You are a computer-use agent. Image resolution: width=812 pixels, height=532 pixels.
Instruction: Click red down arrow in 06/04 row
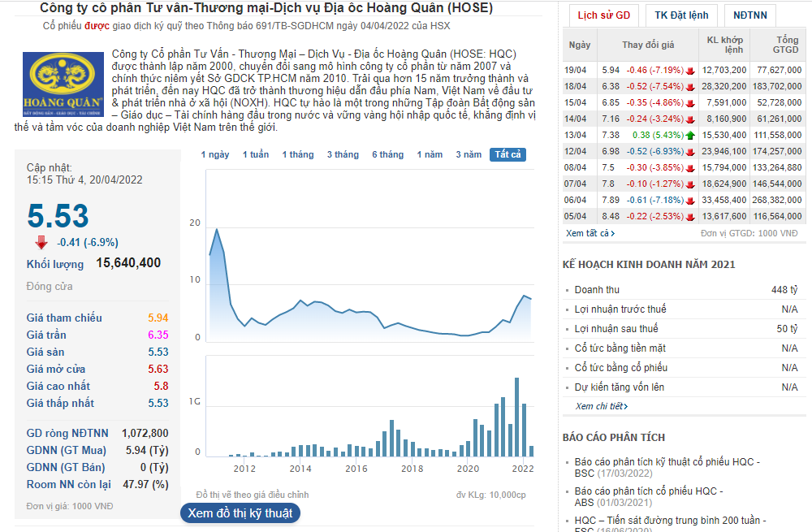coord(689,201)
